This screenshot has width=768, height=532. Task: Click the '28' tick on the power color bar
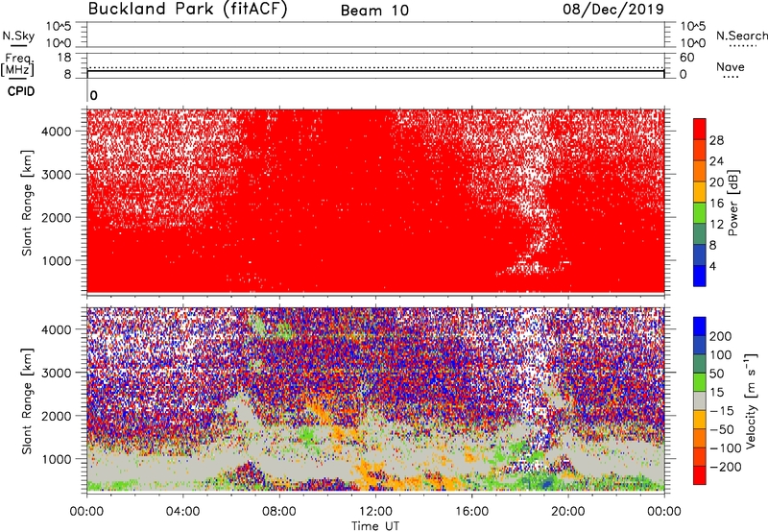716,140
